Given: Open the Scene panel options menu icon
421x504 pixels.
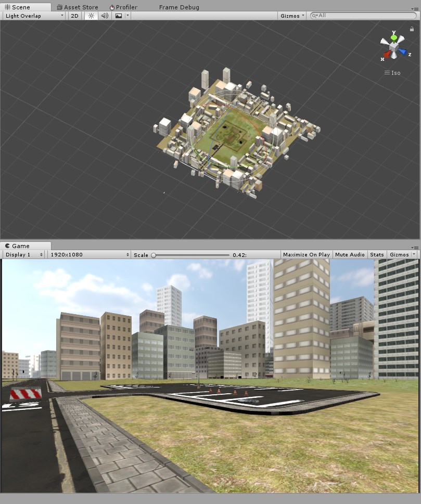Looking at the screenshot, I should (415, 9).
